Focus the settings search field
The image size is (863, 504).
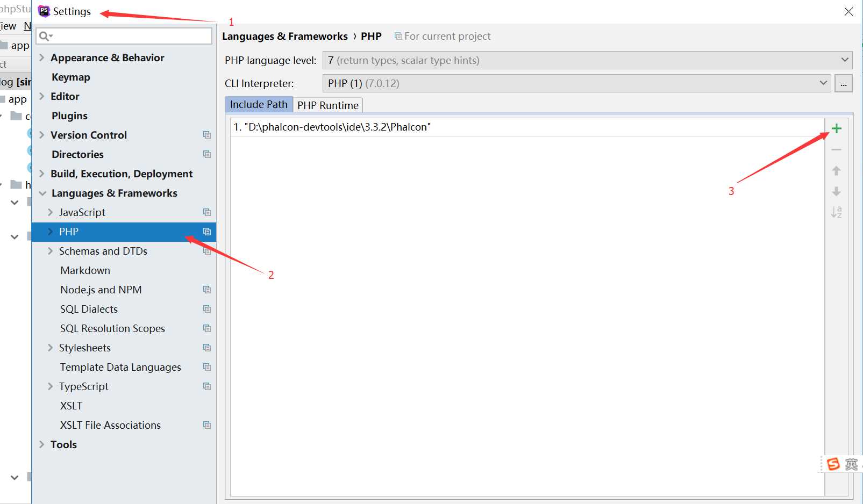click(x=124, y=36)
